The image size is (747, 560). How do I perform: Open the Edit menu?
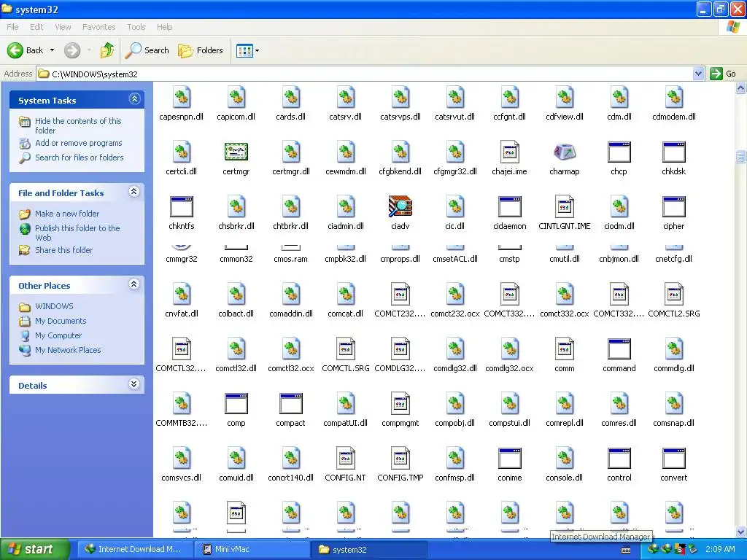pyautogui.click(x=36, y=27)
